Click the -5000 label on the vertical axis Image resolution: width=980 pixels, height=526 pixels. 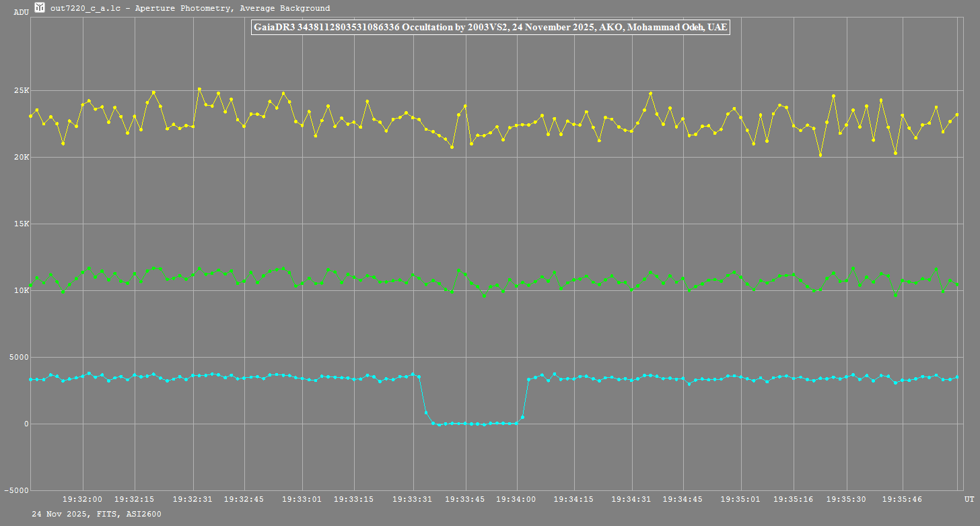17,491
